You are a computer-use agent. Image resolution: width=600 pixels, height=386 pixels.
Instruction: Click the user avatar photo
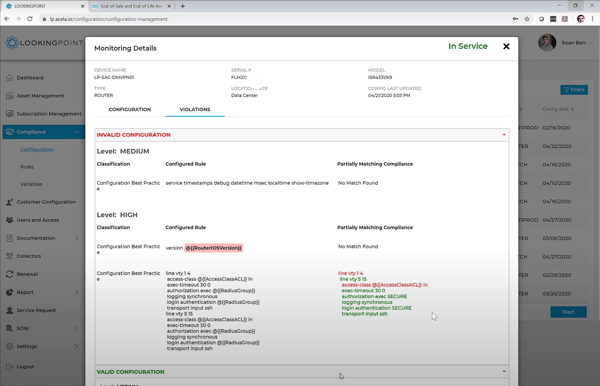[x=547, y=42]
